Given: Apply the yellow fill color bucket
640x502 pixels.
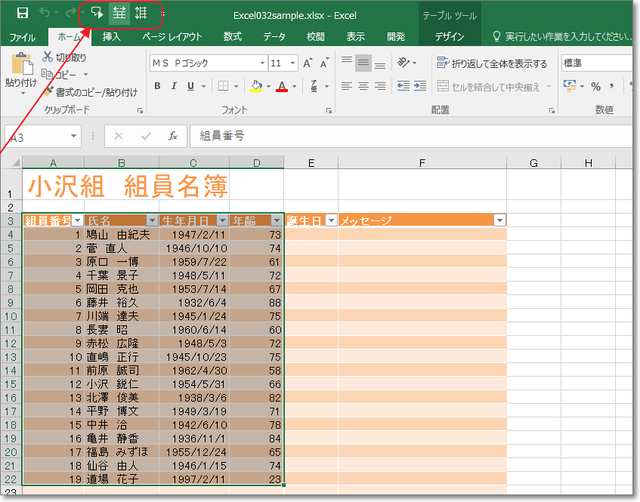Looking at the screenshot, I should (x=257, y=87).
